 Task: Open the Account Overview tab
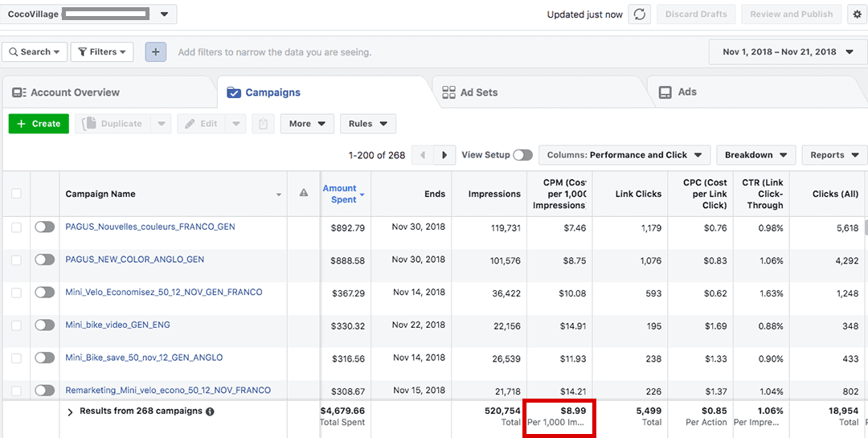click(x=74, y=92)
